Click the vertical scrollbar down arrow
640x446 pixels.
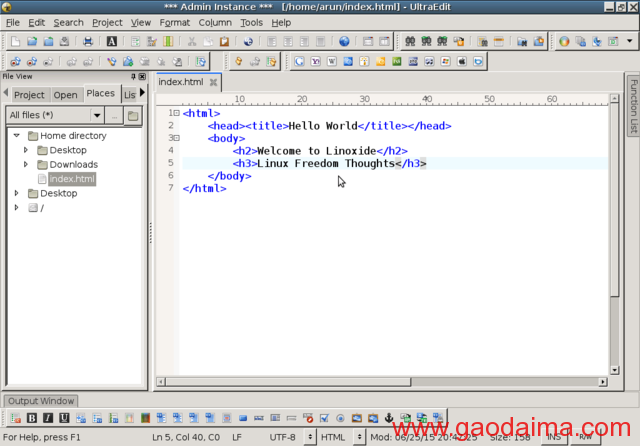(614, 370)
